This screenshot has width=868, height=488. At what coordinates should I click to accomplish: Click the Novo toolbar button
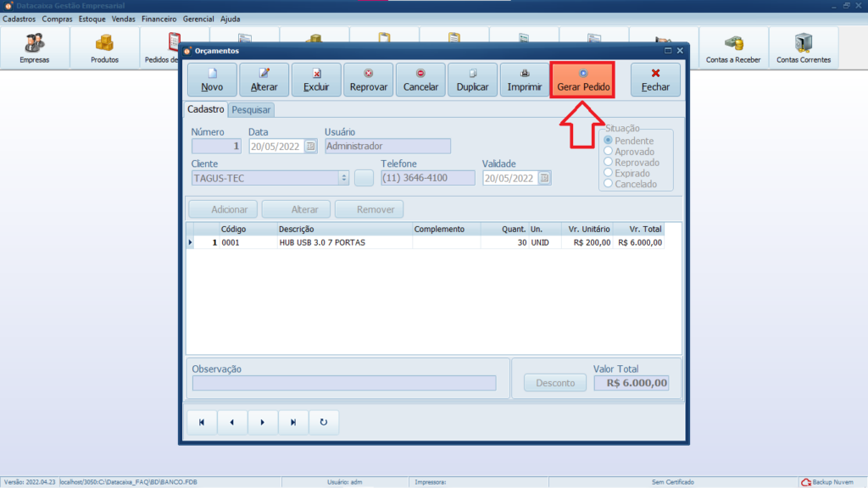[212, 80]
